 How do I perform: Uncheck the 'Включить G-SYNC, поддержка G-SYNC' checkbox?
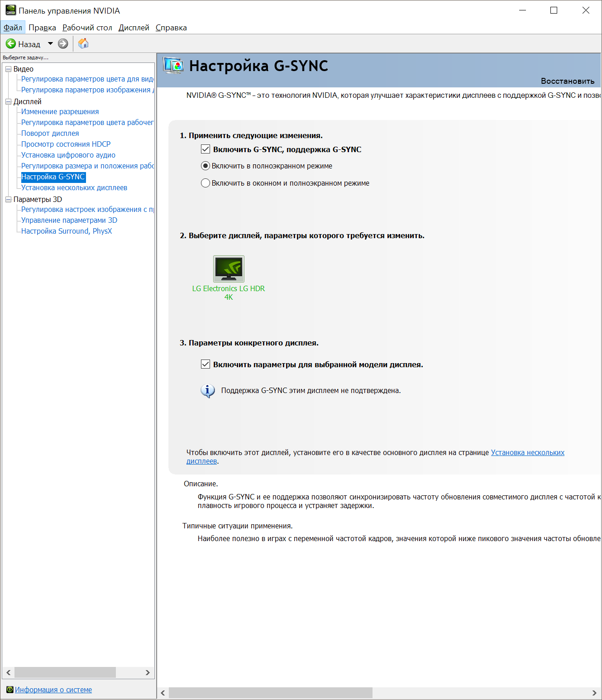205,149
